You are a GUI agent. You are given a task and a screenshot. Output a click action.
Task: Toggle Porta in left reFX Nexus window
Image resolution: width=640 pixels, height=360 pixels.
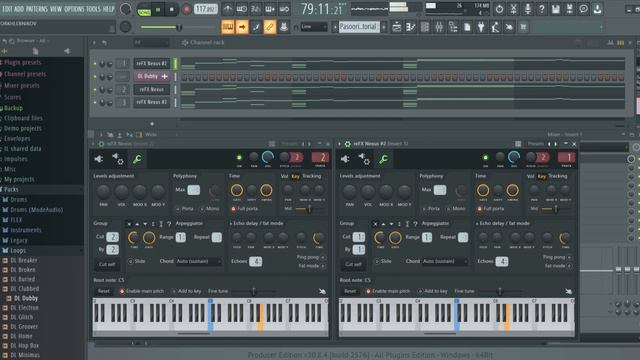coord(185,209)
